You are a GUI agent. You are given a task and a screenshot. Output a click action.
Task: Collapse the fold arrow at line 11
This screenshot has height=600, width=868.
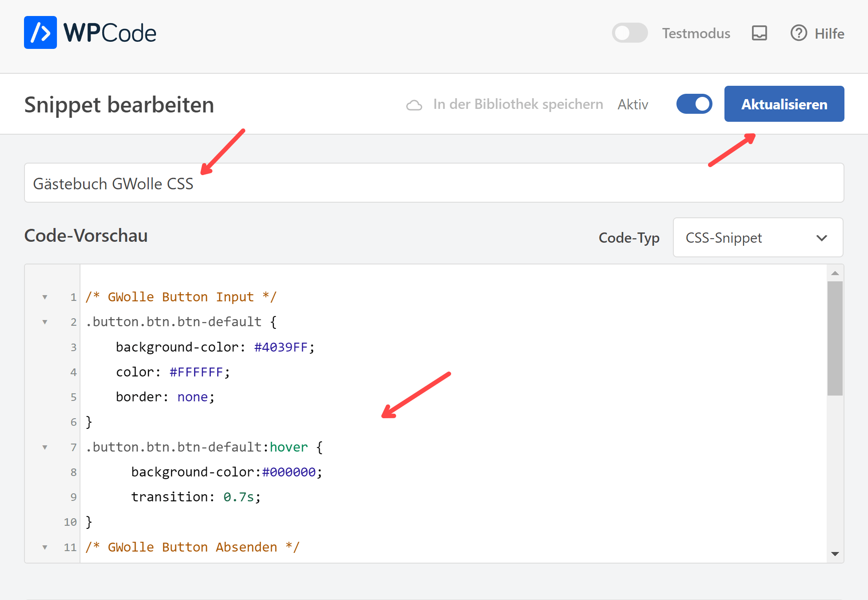coord(45,547)
